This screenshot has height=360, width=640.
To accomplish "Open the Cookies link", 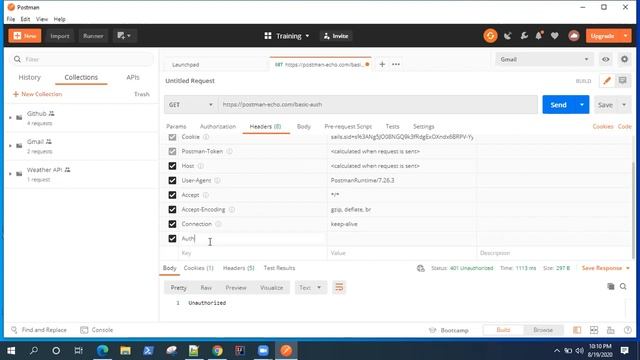I will point(603,127).
